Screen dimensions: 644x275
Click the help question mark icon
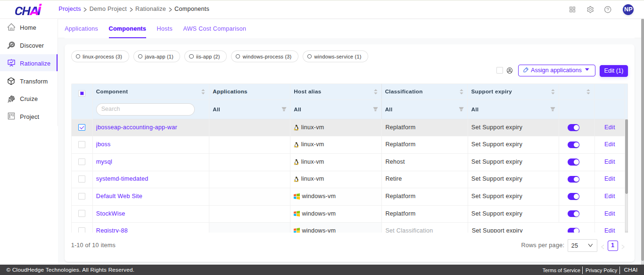608,9
